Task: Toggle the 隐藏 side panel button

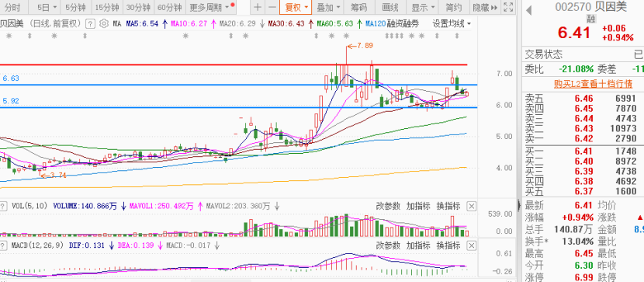Action: click(x=485, y=7)
